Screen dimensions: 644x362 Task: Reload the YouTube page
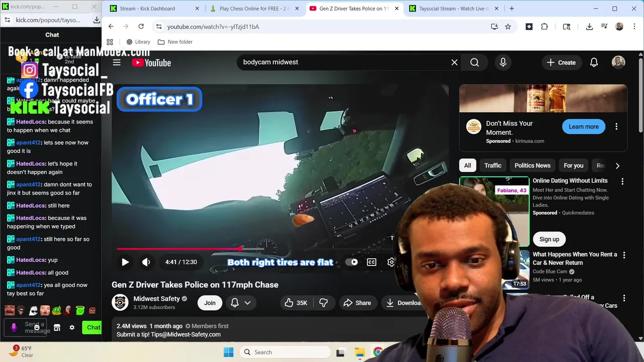coord(141,27)
